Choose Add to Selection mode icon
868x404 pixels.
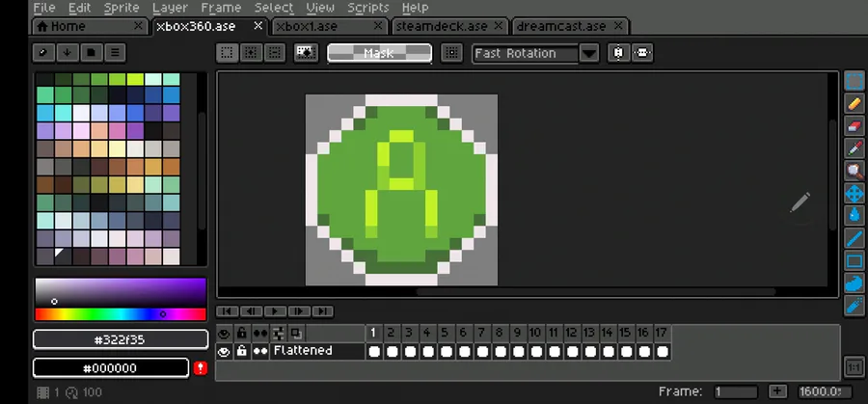click(251, 53)
